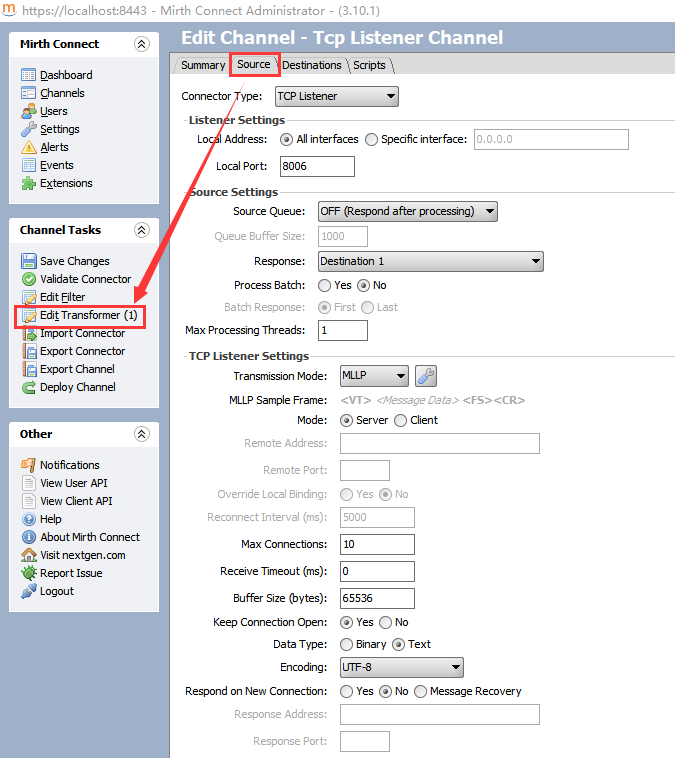Click the About Mirth Connect info icon
The height and width of the screenshot is (758, 675).
(29, 537)
